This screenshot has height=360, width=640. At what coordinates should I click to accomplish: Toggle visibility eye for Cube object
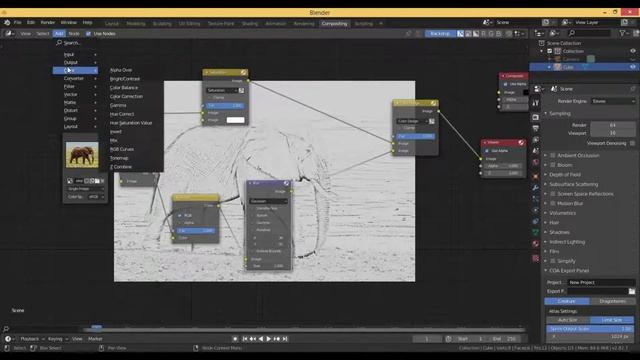pos(633,67)
